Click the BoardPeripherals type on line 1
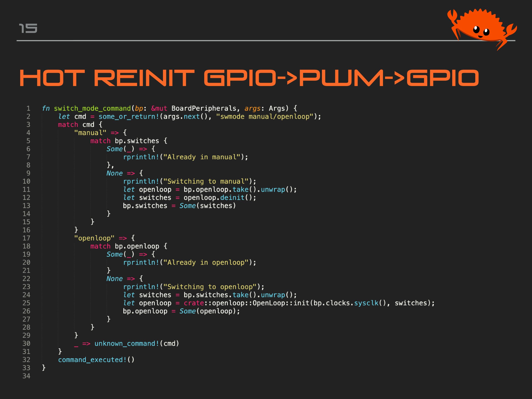The image size is (532, 399). pyautogui.click(x=204, y=108)
